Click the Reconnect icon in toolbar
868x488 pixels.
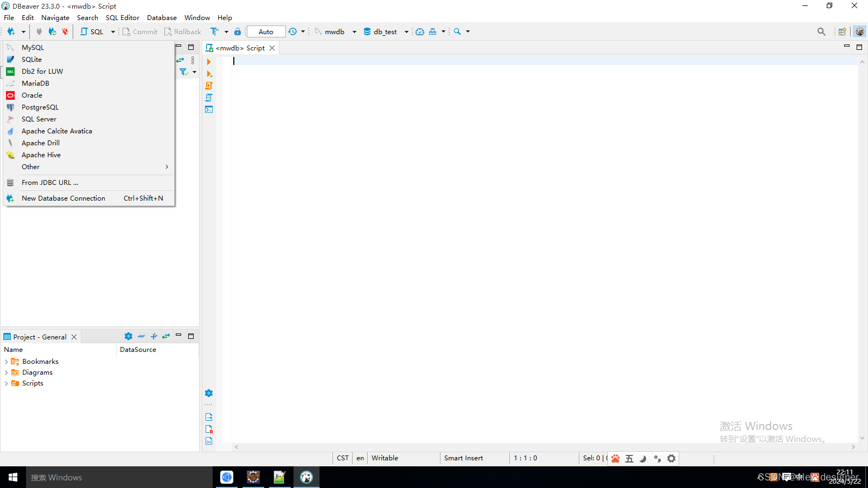point(52,31)
